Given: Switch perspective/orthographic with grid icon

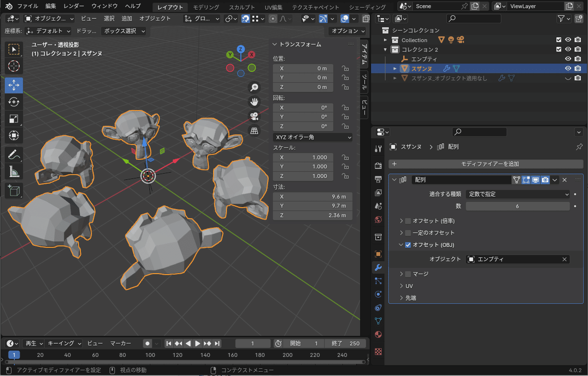Looking at the screenshot, I should tap(254, 131).
